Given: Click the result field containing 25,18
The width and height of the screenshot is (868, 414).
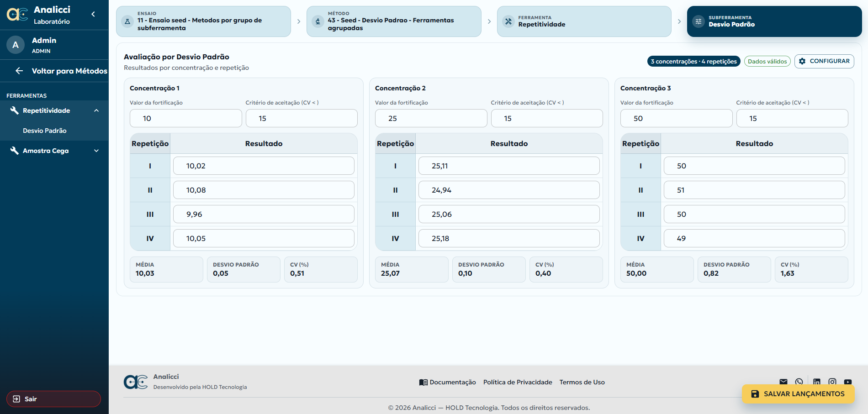Looking at the screenshot, I should (x=509, y=238).
